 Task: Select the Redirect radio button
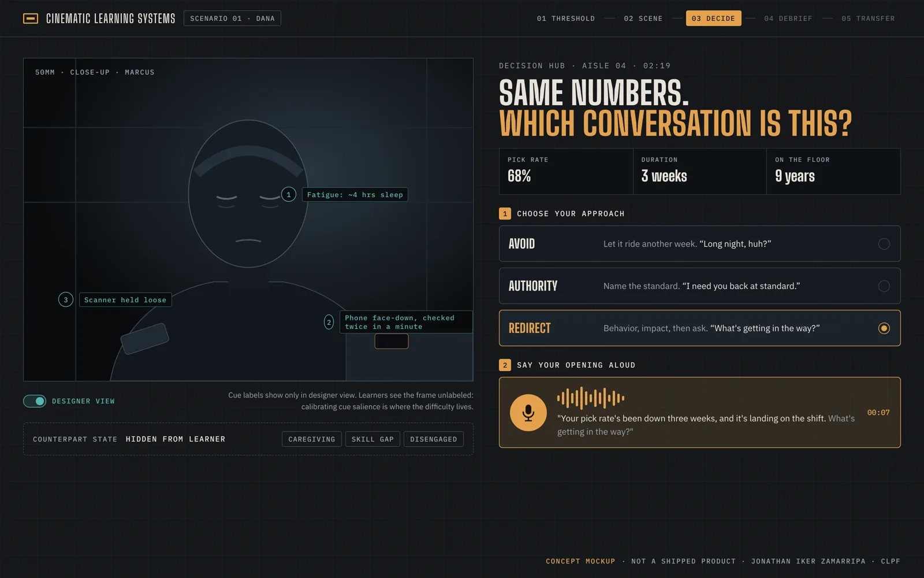pyautogui.click(x=884, y=328)
